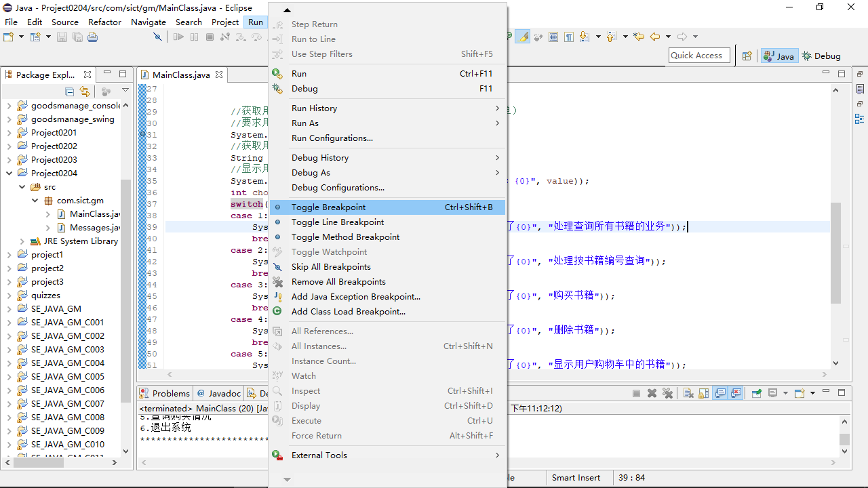The height and width of the screenshot is (488, 868).
Task: Remove All Terminated Launches in console
Action: (667, 393)
